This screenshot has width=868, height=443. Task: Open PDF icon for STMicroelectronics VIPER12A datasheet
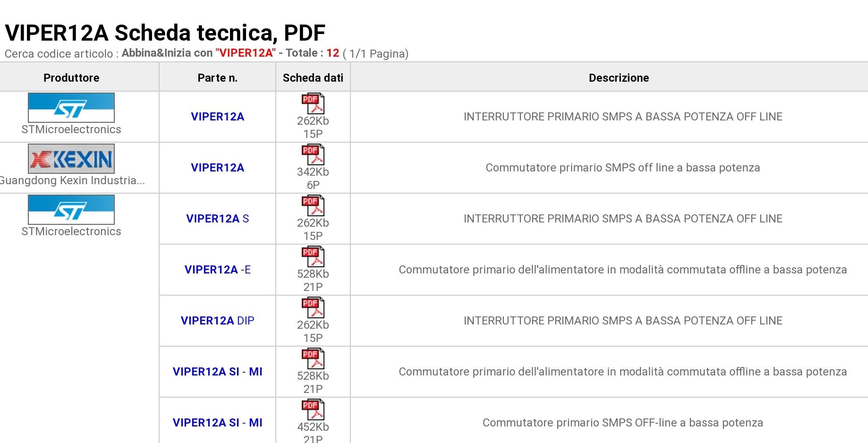pyautogui.click(x=313, y=104)
